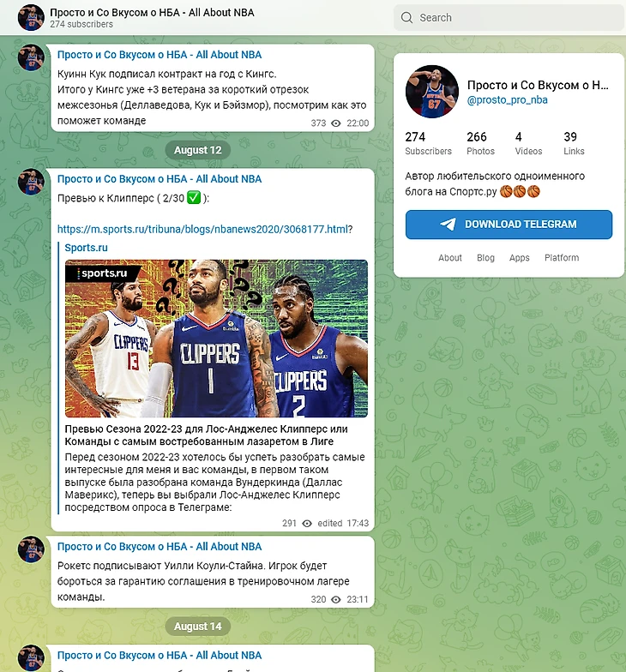
Task: Click author avatar beside Rockets post
Action: [31, 549]
